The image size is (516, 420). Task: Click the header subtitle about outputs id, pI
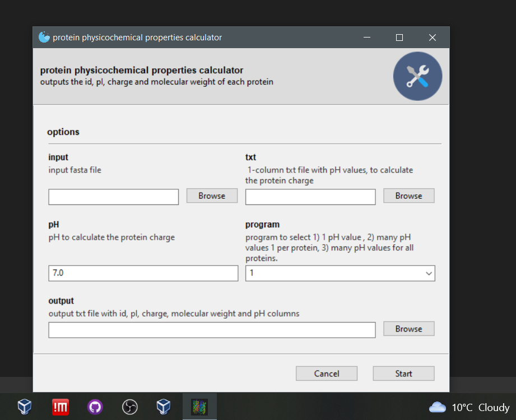[157, 82]
